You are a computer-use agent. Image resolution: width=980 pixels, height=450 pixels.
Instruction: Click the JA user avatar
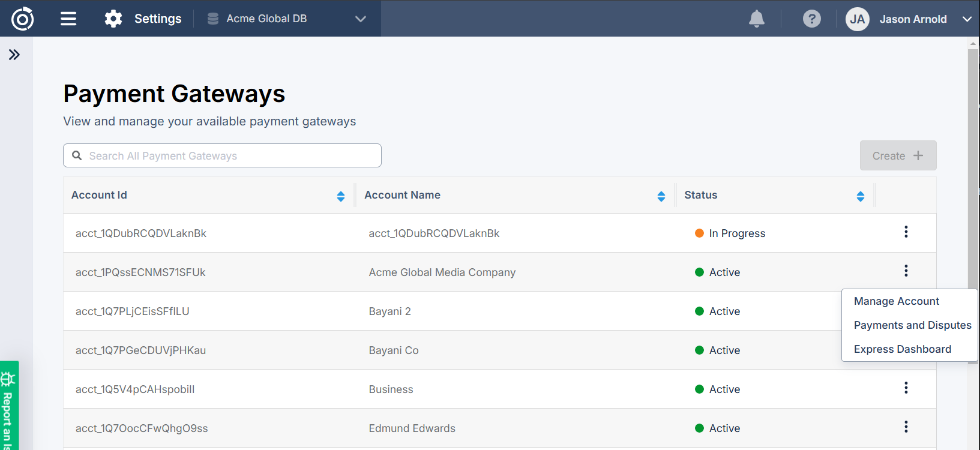coord(857,19)
